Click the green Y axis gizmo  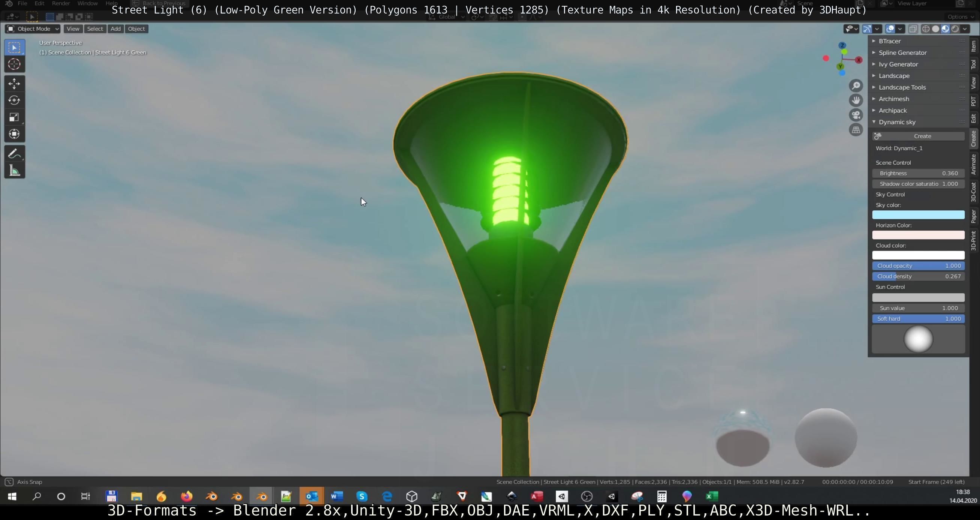840,67
